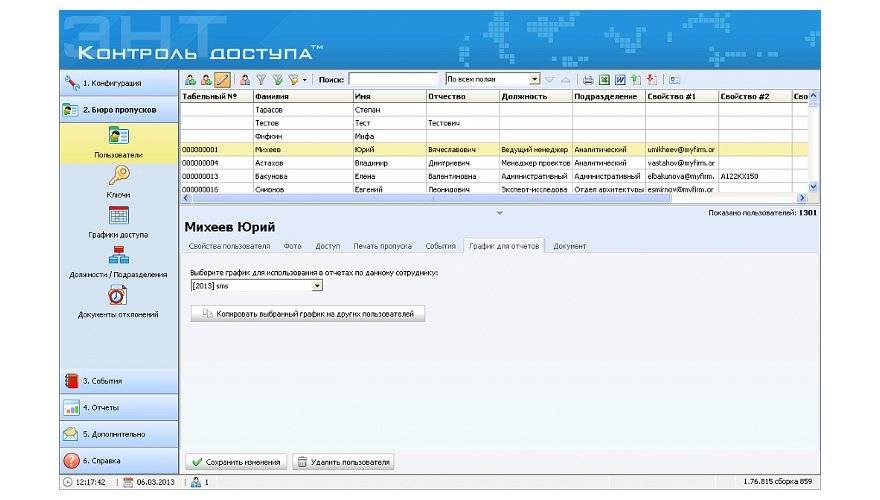Image resolution: width=880 pixels, height=500 pixels.
Task: Click the first add-user icon in toolbar
Action: [x=190, y=79]
